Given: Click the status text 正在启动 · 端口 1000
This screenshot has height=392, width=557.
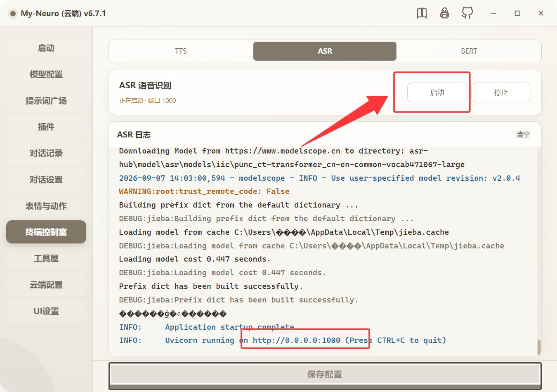Looking at the screenshot, I should [147, 101].
